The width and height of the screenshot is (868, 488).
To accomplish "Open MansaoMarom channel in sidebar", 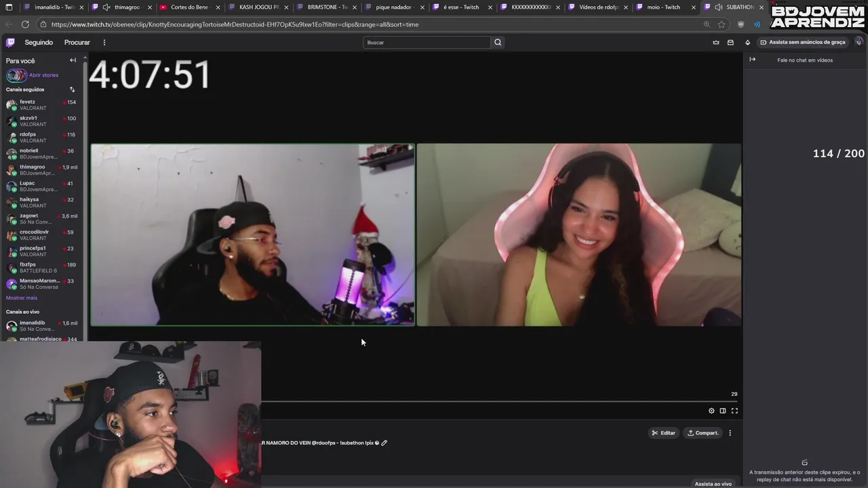I will [x=42, y=283].
